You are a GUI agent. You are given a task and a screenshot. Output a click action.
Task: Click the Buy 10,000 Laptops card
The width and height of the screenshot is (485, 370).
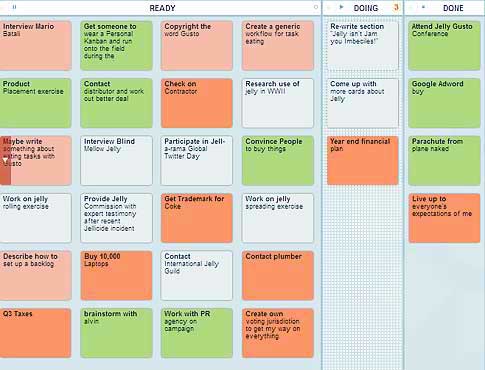pos(116,276)
